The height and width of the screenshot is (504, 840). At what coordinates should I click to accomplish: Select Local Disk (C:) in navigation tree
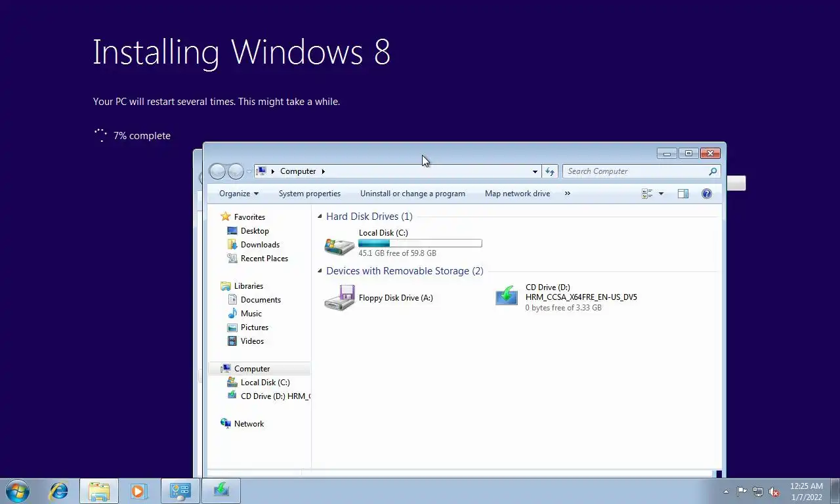point(264,383)
